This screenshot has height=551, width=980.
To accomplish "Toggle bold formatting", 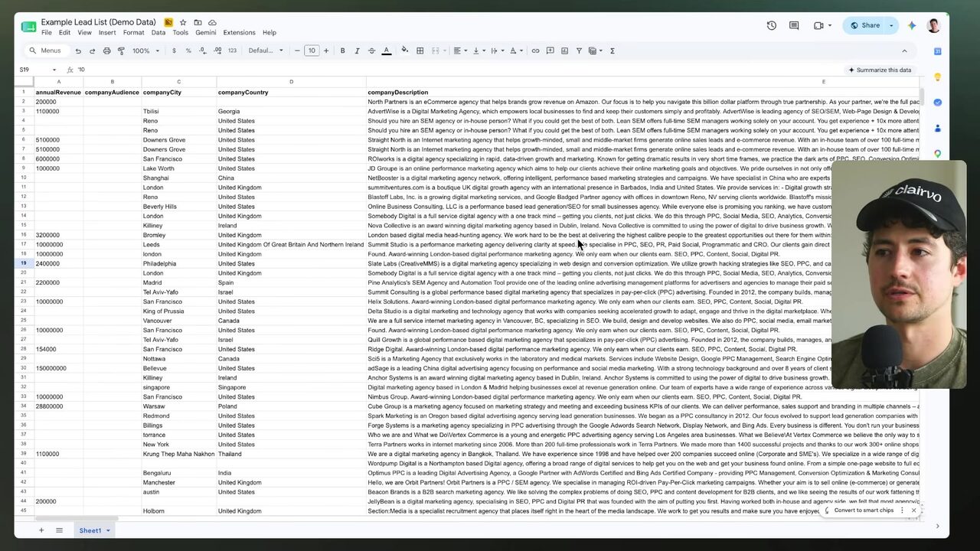I will point(342,51).
